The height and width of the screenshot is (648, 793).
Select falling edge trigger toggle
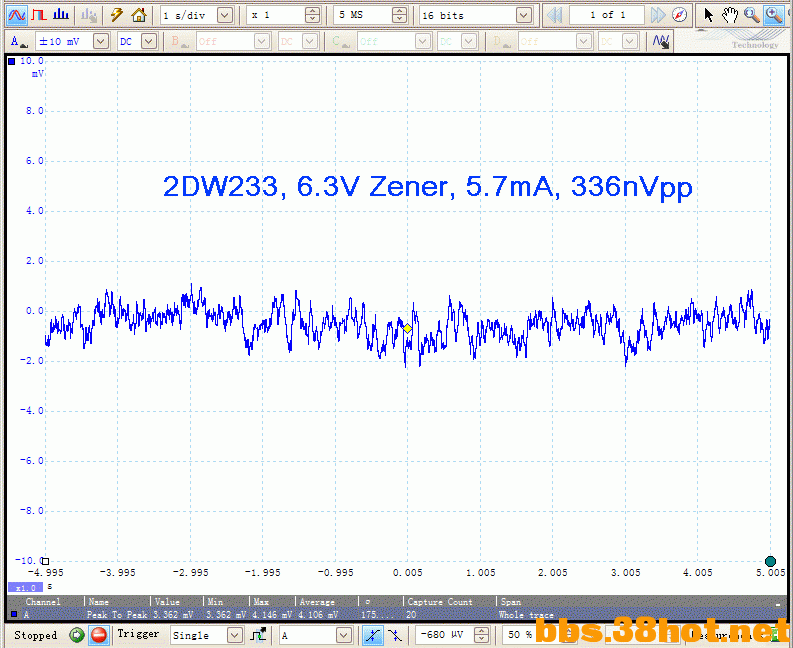pyautogui.click(x=394, y=635)
